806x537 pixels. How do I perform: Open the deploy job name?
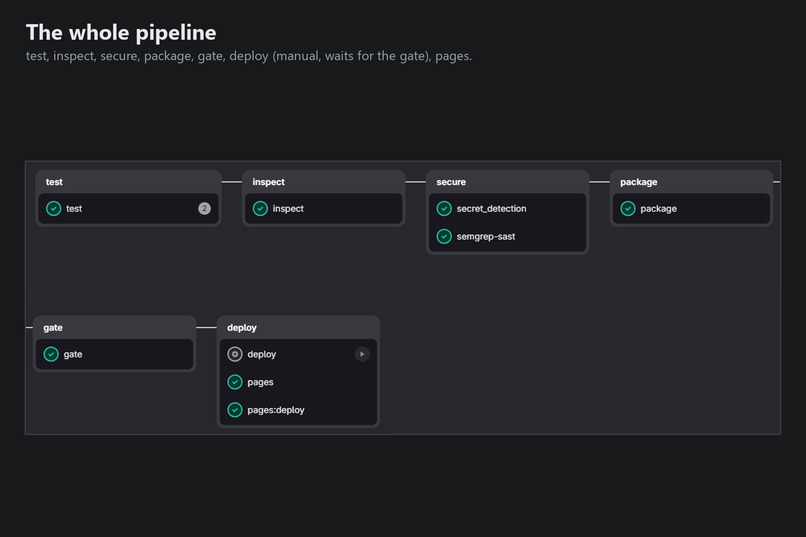(262, 354)
